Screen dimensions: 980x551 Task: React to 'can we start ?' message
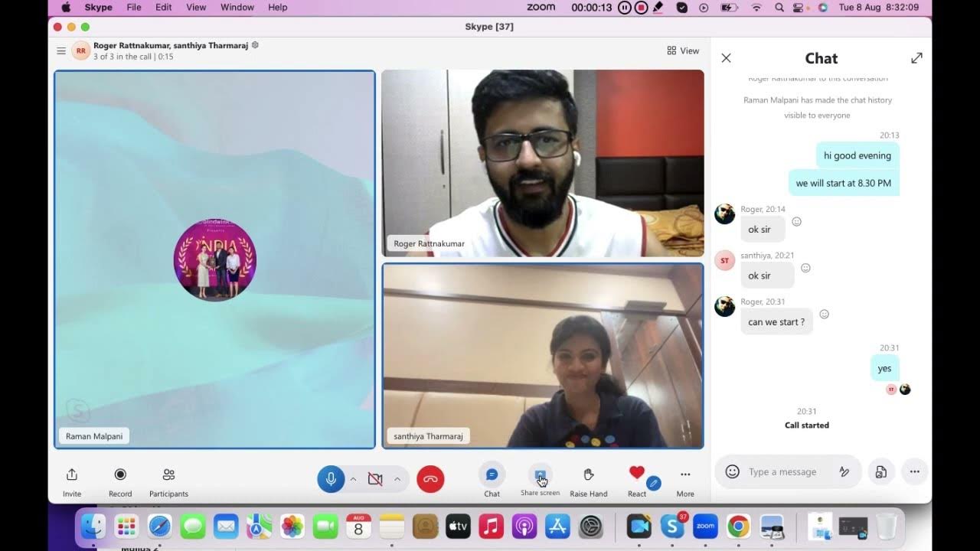click(x=824, y=315)
